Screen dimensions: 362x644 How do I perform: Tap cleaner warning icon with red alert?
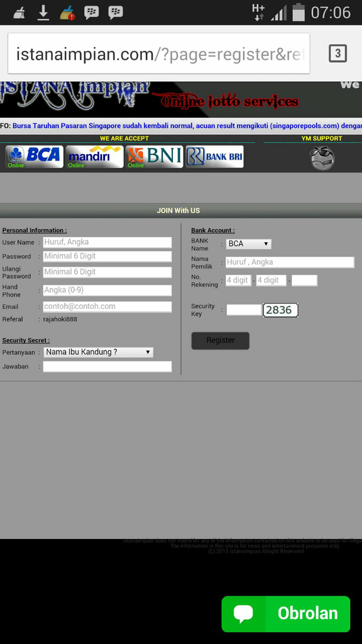[x=67, y=13]
